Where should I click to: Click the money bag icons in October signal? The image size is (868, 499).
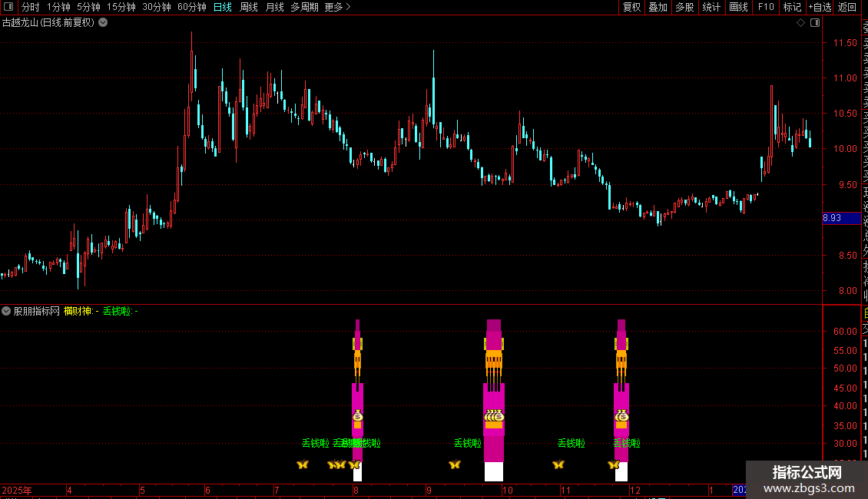(x=494, y=416)
